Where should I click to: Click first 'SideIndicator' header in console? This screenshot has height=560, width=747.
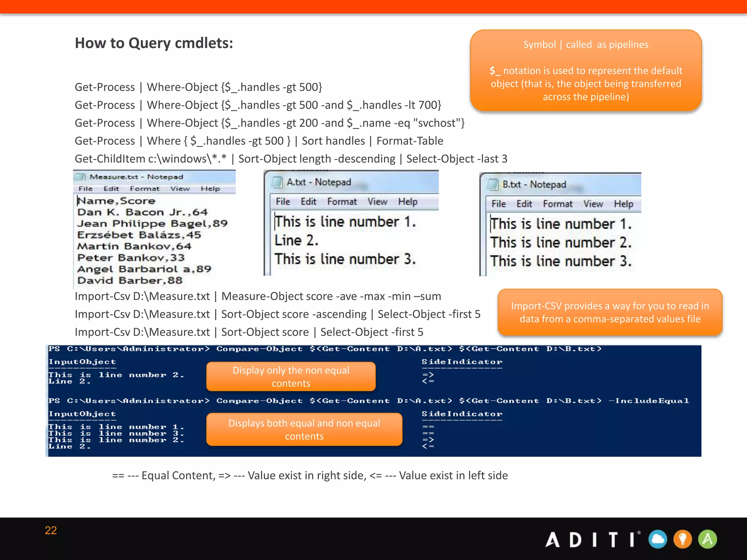(x=462, y=362)
